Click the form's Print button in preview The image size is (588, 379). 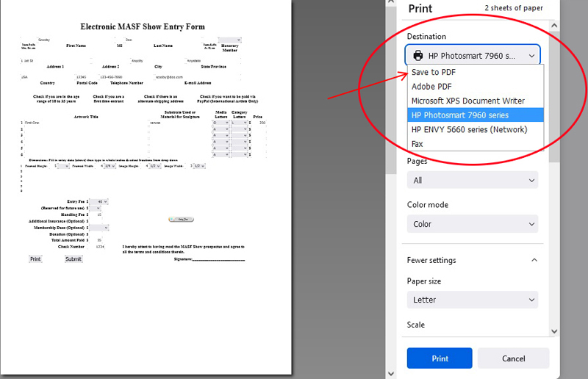click(x=35, y=259)
